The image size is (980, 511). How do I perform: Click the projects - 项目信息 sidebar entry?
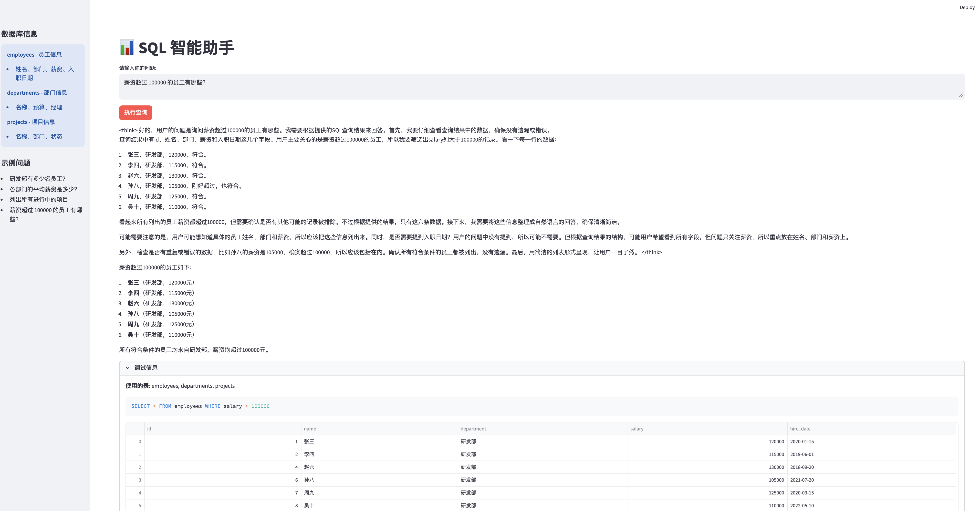31,122
